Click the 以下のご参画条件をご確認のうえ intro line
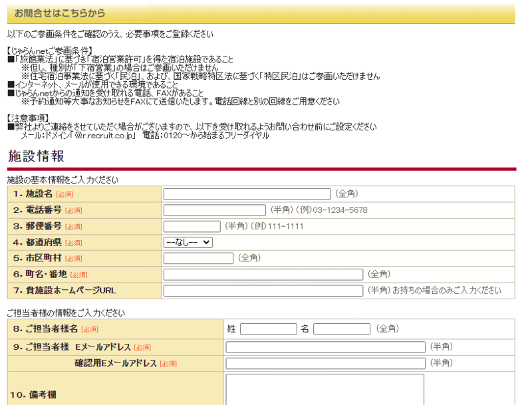Image resolution: width=532 pixels, height=405 pixels. tap(110, 34)
